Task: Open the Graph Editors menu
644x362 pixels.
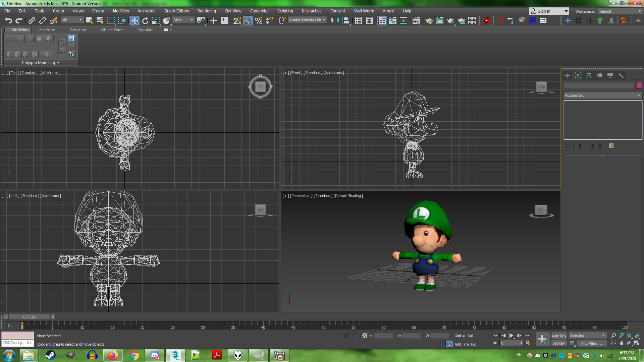Action: click(176, 11)
